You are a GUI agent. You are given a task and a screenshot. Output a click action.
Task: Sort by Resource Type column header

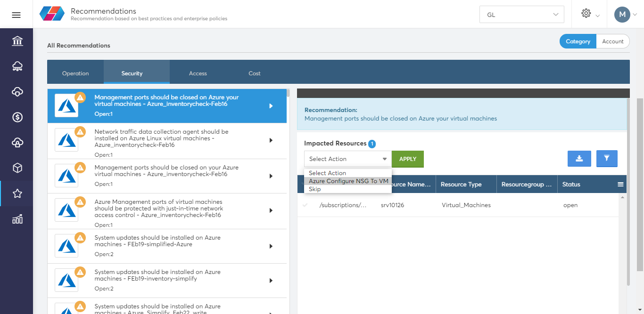[x=466, y=184]
